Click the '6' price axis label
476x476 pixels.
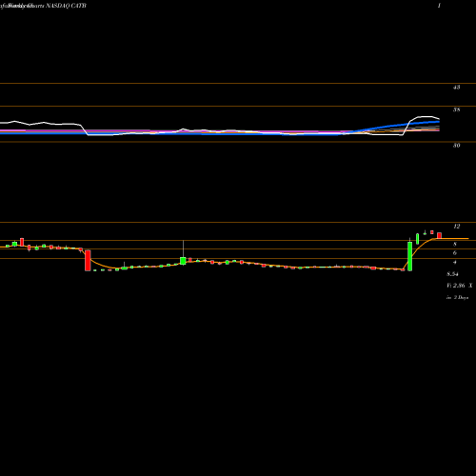click(x=455, y=253)
